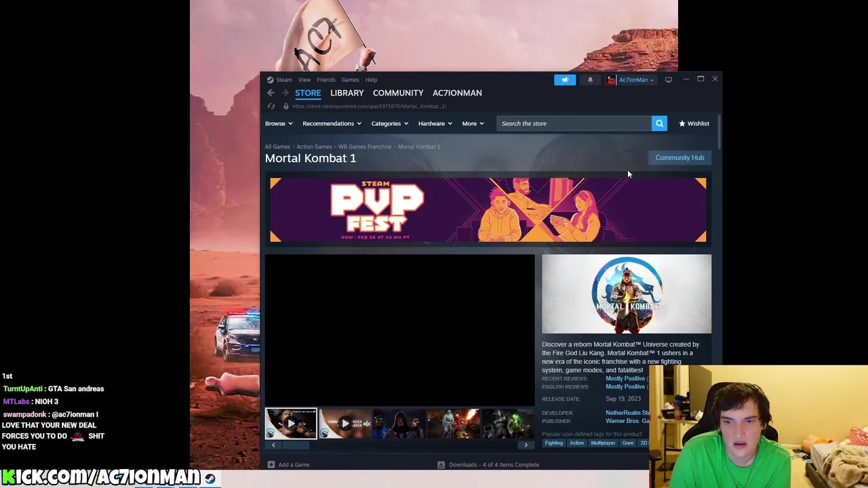
Task: Play the second trailer thumbnail
Action: point(345,424)
